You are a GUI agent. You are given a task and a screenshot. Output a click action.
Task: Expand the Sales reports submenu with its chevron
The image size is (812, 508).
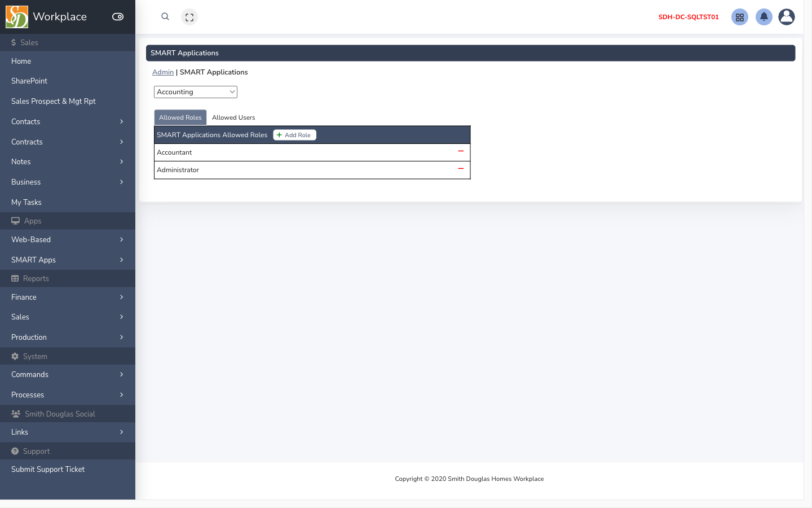121,317
